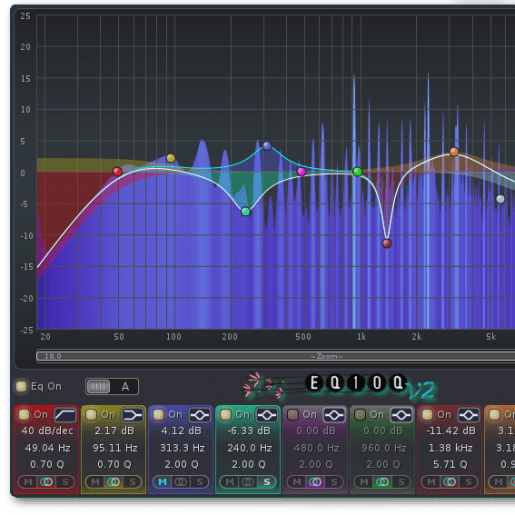Screen dimensions: 515x515
Task: Click the 4.12 dB gain value
Action: click(x=181, y=431)
